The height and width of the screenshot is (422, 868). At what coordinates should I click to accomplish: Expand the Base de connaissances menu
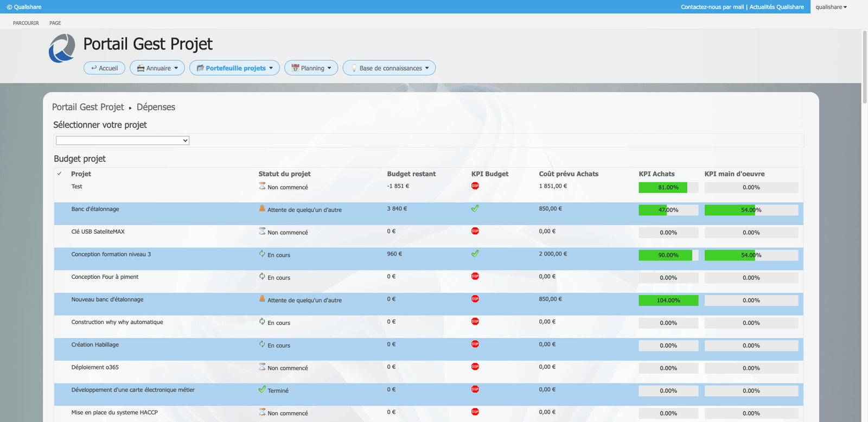pyautogui.click(x=389, y=68)
